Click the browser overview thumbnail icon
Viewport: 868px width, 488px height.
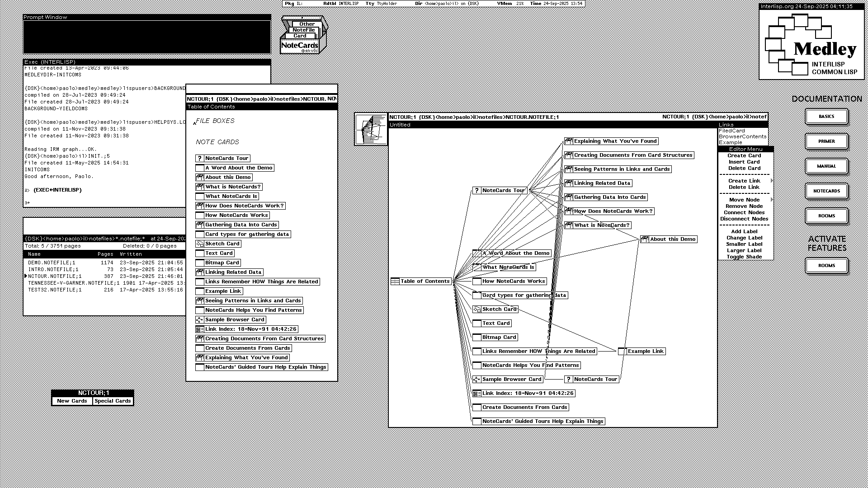click(x=371, y=129)
